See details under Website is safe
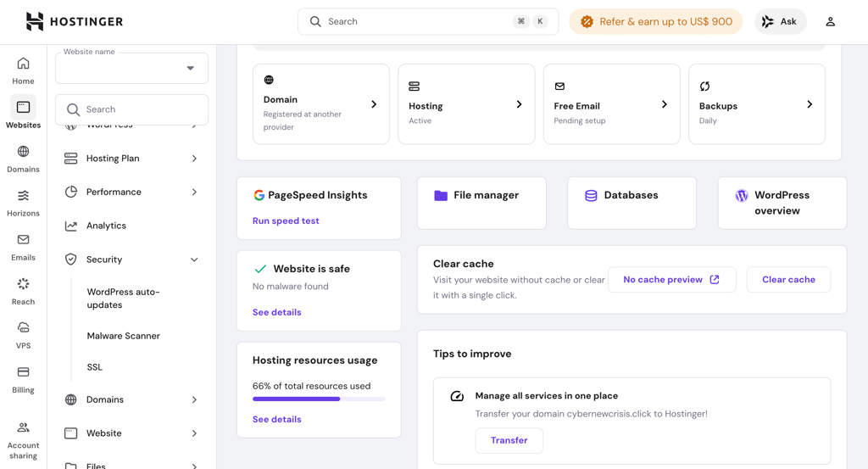This screenshot has height=469, width=868. [x=277, y=312]
